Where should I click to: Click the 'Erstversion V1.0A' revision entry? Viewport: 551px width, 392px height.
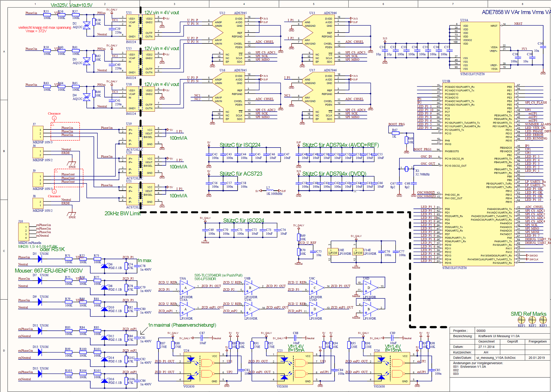pos(473,367)
